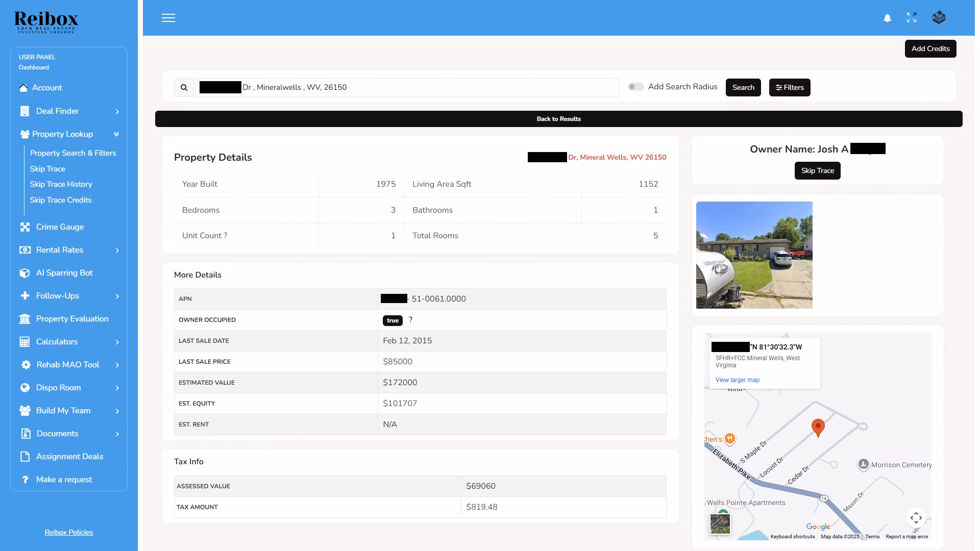The height and width of the screenshot is (551, 980).
Task: Expand Calculators submenu
Action: coord(117,342)
